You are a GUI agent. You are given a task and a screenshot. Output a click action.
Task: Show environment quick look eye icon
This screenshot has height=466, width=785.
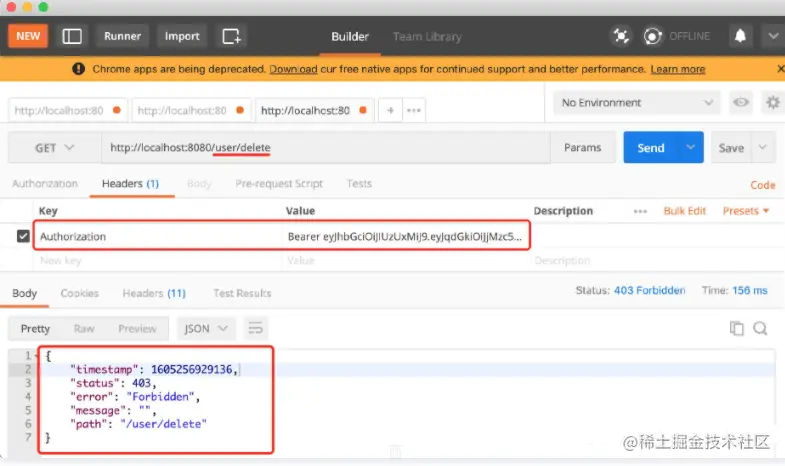point(740,103)
